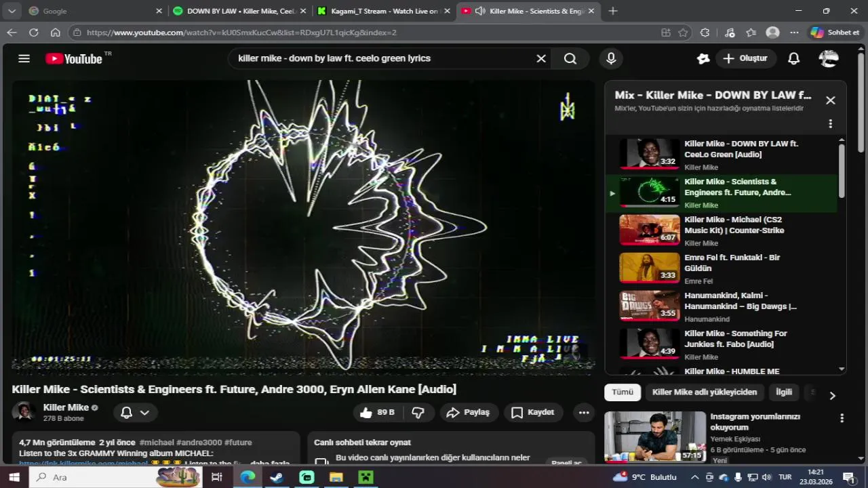
Task: Go back to the previous page
Action: pos(12,32)
